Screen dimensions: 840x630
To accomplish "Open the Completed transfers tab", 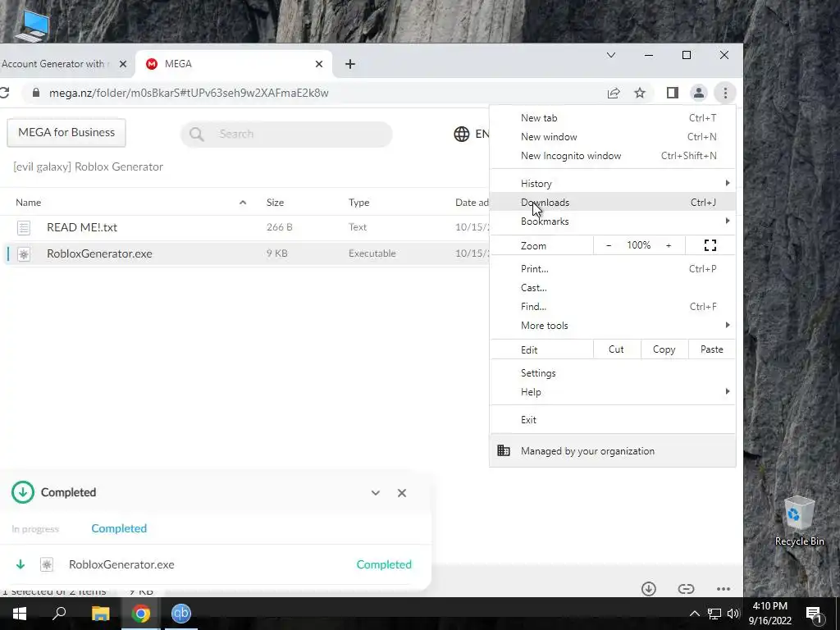I will point(119,528).
